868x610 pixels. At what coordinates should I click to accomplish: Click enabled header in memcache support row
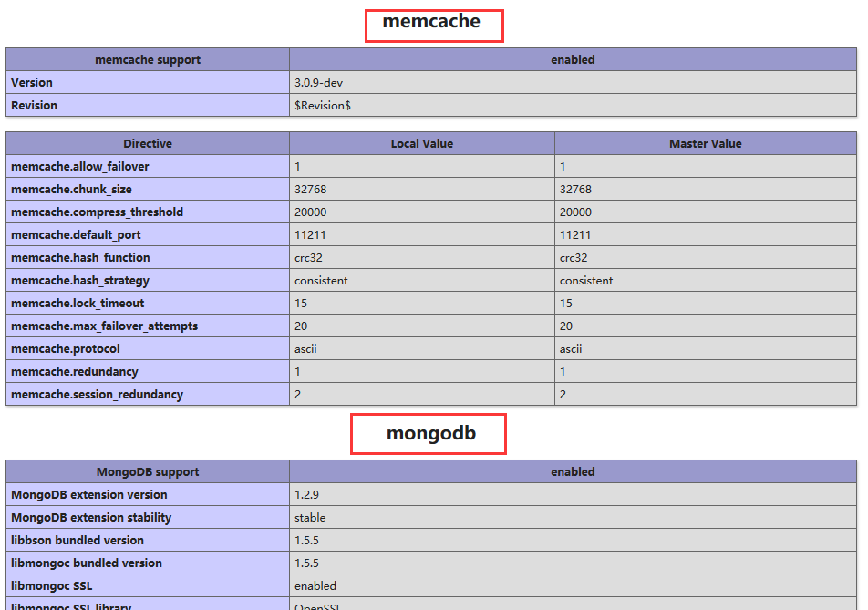(573, 60)
